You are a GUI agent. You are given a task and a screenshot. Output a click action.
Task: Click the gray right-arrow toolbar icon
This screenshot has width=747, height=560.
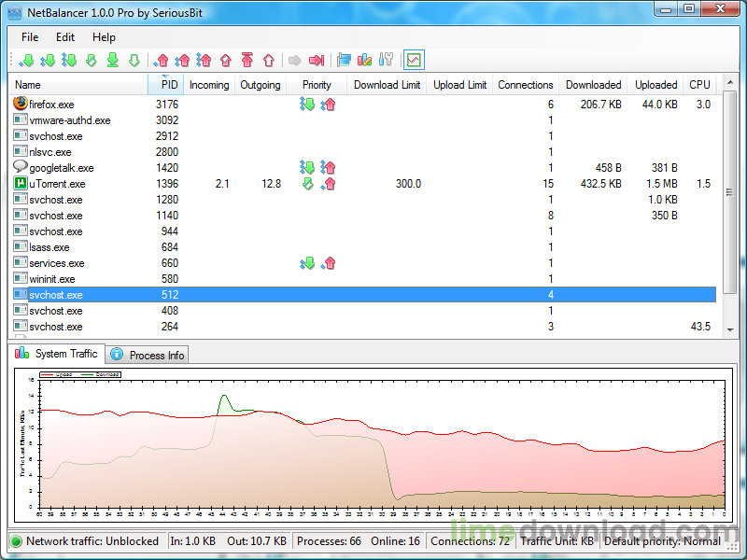[294, 61]
